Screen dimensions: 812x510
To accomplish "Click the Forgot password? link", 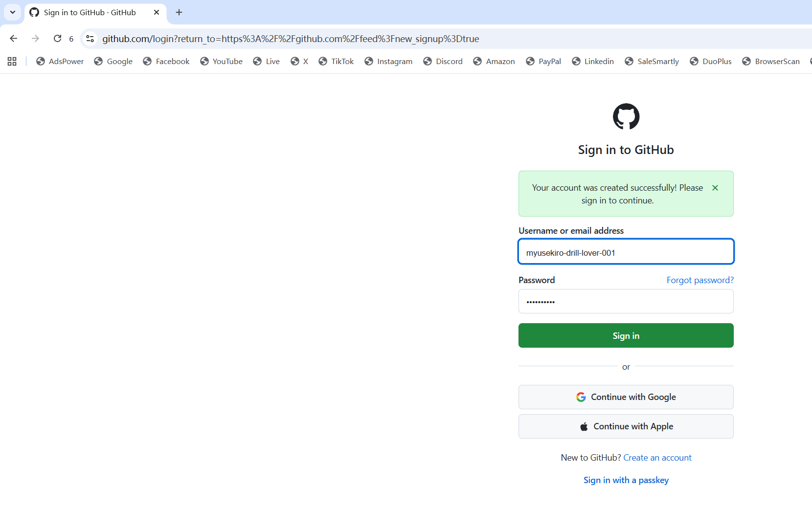I will [x=699, y=280].
